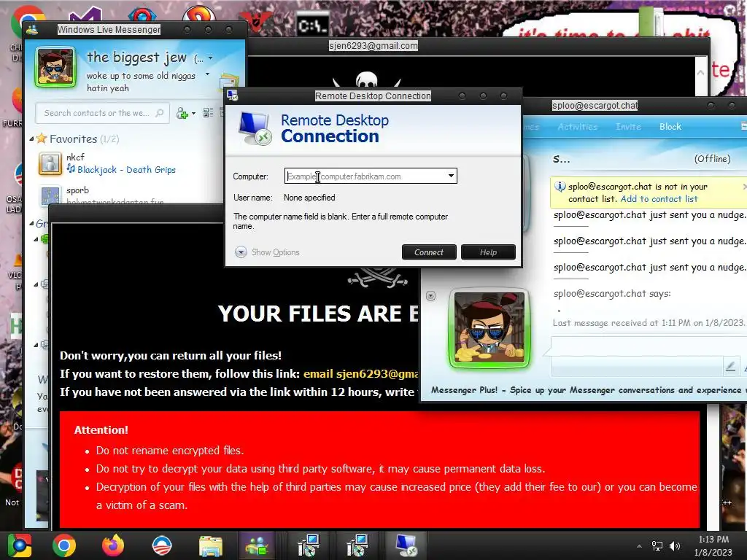Image resolution: width=747 pixels, height=560 pixels.
Task: Open the taskbar clock showing 1:13 PM
Action: tap(713, 546)
